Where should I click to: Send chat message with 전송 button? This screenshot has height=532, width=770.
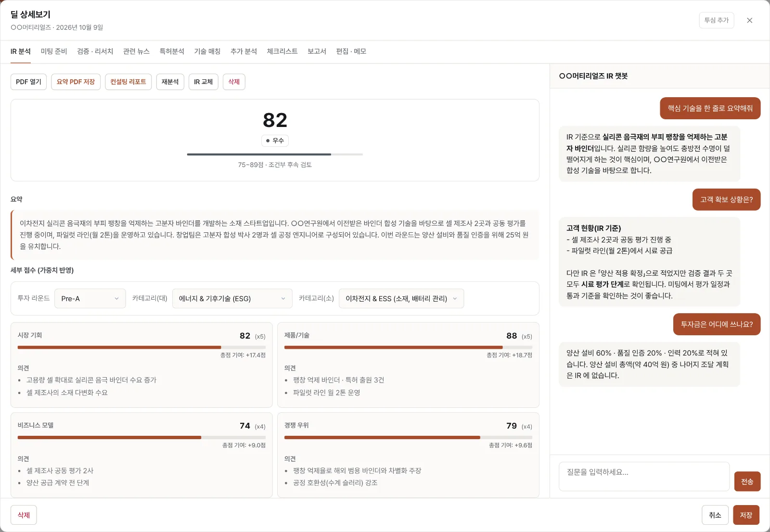747,481
